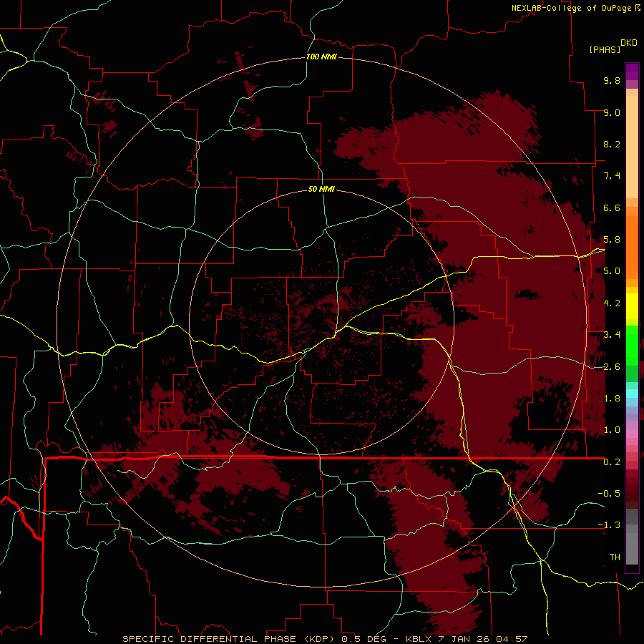
Task: Pick the cyan color band on scale
Action: coord(632,394)
